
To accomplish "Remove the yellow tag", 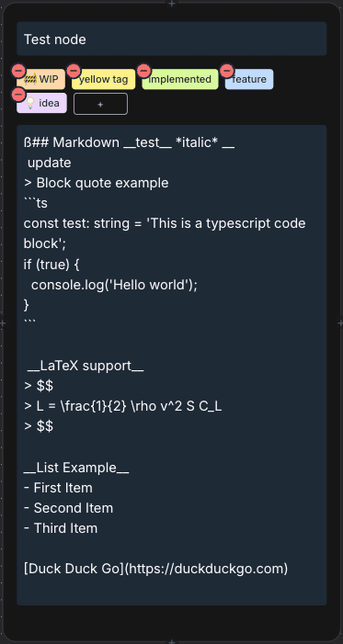I will (x=74, y=71).
